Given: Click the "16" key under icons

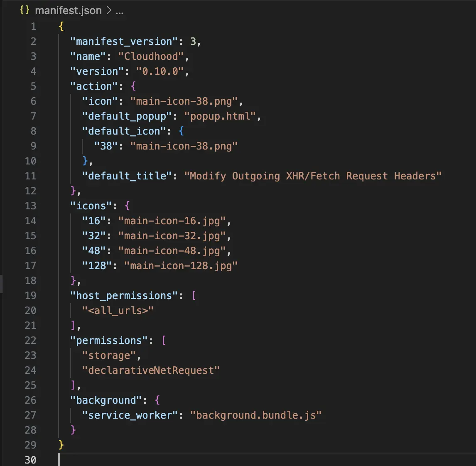Looking at the screenshot, I should click(x=94, y=221).
